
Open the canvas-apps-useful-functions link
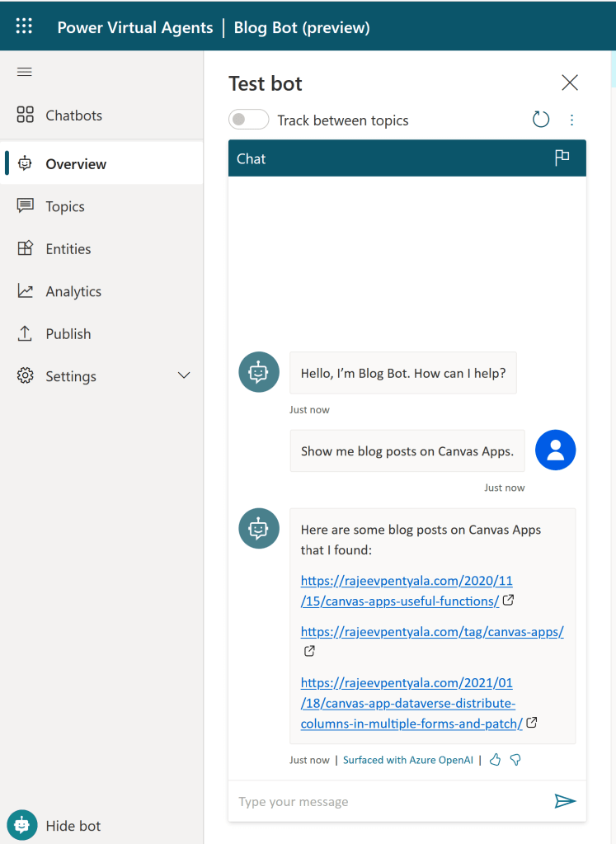click(x=400, y=600)
